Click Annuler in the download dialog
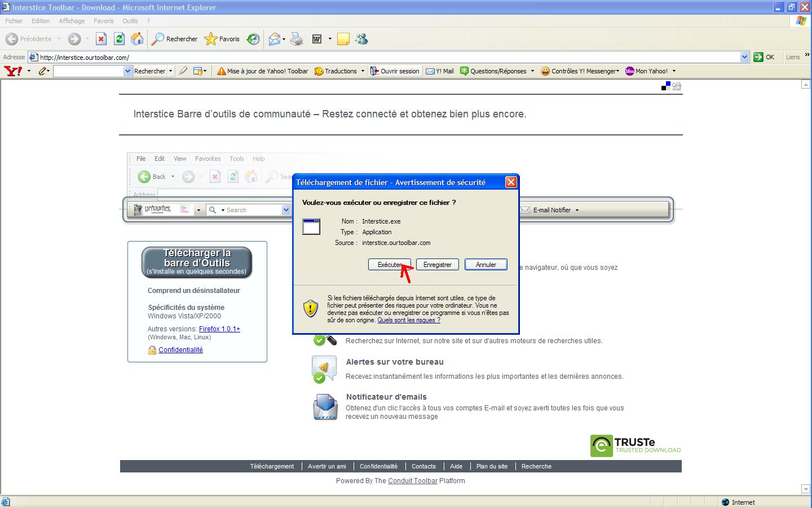The height and width of the screenshot is (508, 812). (486, 264)
